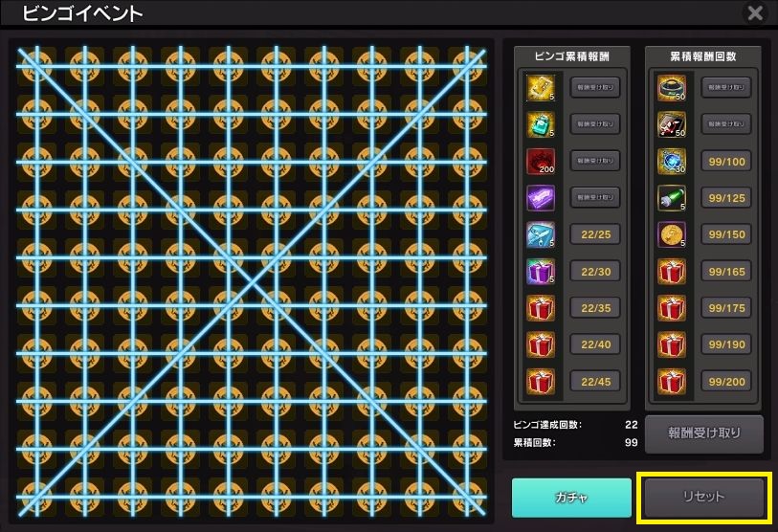
Task: Click the purple gift box reward icon
Action: click(541, 271)
